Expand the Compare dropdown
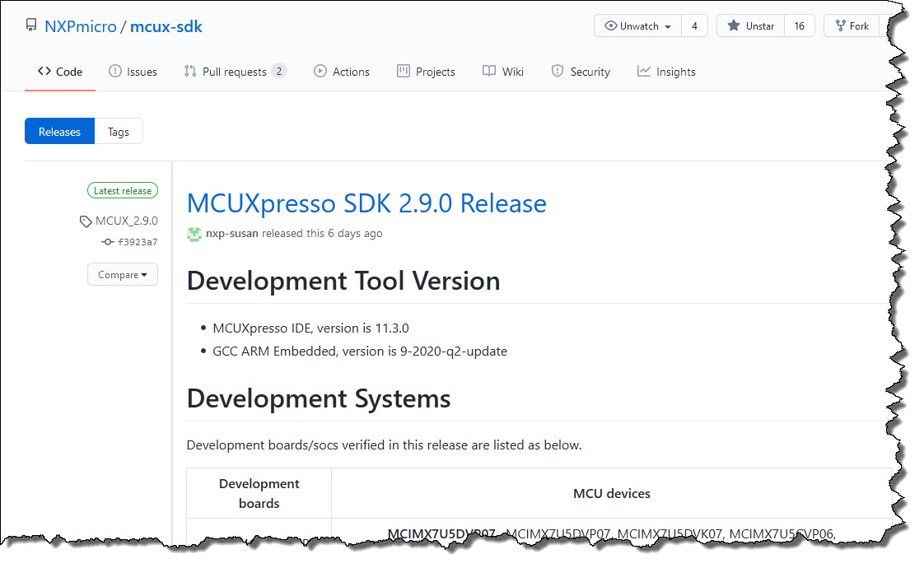 pyautogui.click(x=122, y=274)
